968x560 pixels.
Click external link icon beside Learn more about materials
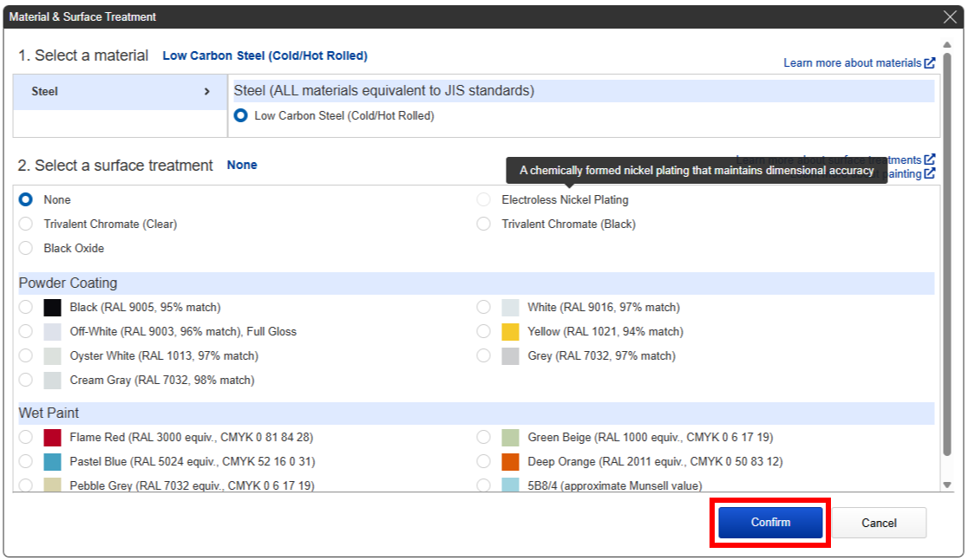click(x=930, y=63)
